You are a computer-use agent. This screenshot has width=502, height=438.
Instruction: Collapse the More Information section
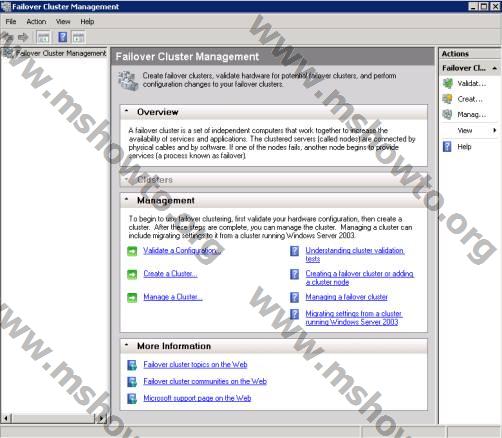point(126,345)
